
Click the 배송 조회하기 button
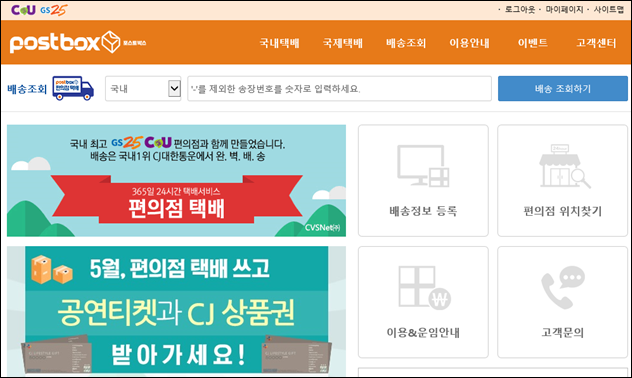click(x=563, y=89)
